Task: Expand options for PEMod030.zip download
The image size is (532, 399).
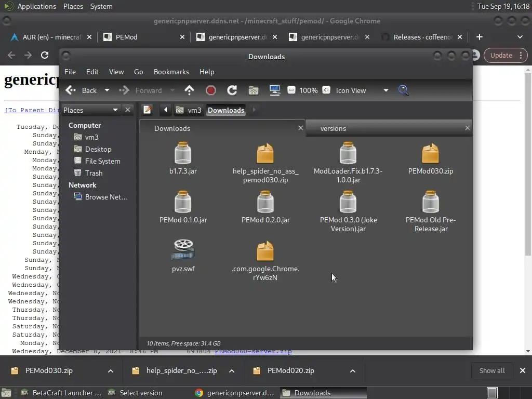Action: point(111,371)
